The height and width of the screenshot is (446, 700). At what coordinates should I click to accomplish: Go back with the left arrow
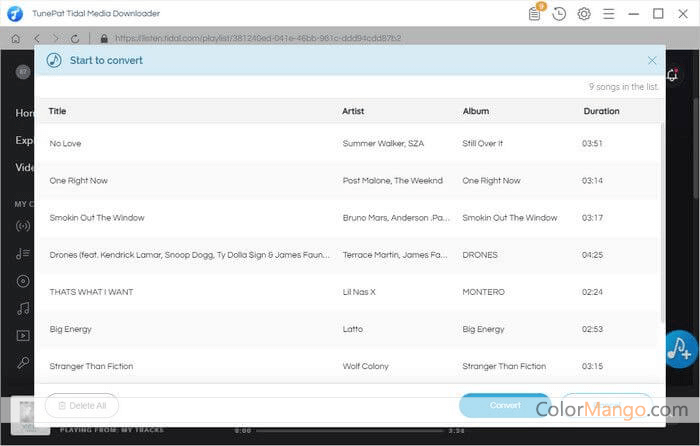tap(36, 38)
